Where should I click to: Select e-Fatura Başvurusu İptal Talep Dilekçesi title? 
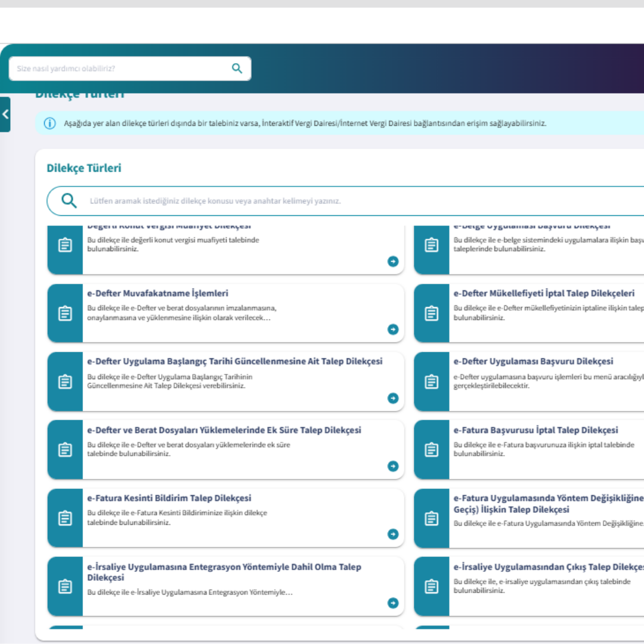click(535, 430)
